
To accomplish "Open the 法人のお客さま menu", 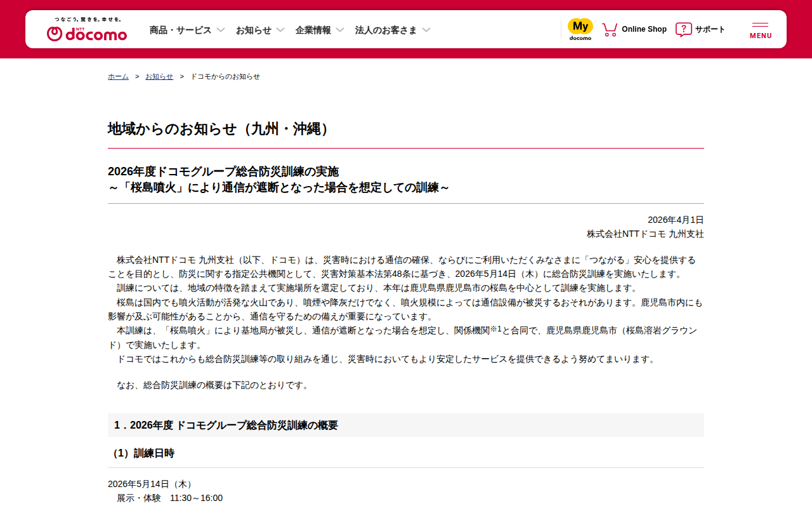I will click(393, 30).
